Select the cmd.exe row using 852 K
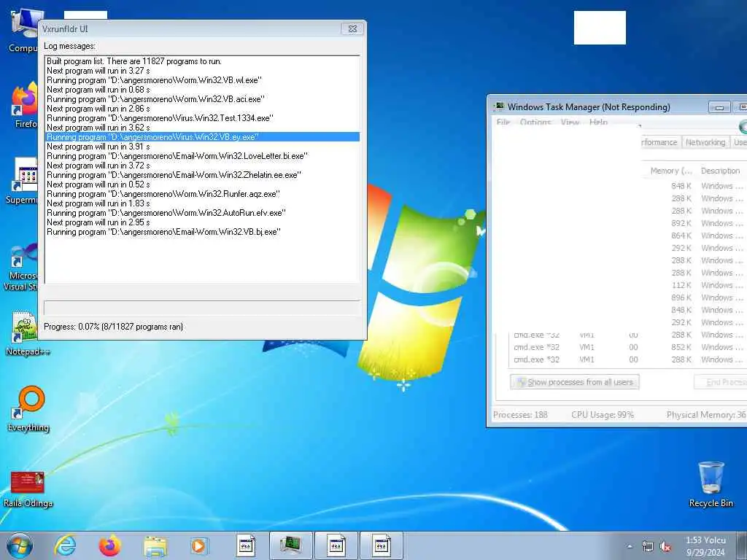The image size is (747, 560). tap(628, 347)
